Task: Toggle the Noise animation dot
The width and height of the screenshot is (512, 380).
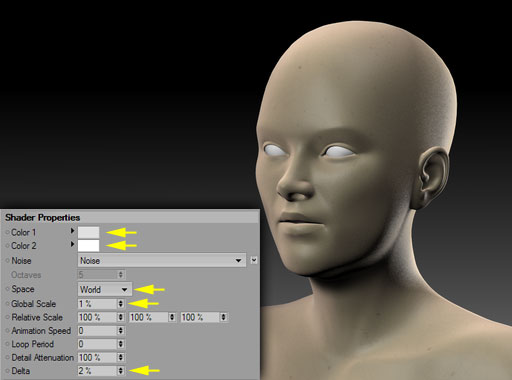Action: pyautogui.click(x=7, y=261)
